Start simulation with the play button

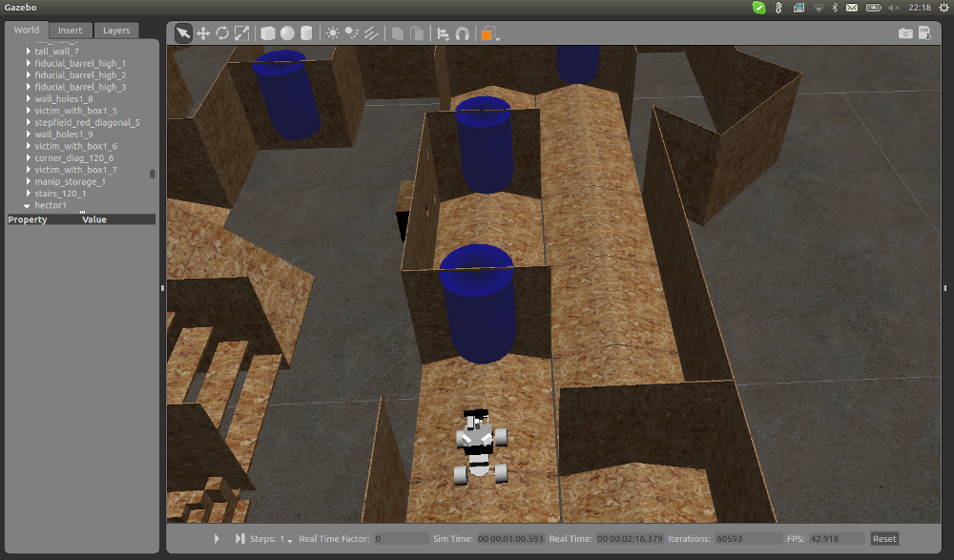pyautogui.click(x=216, y=538)
